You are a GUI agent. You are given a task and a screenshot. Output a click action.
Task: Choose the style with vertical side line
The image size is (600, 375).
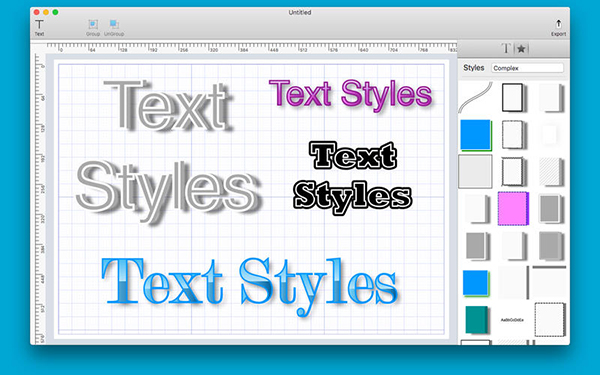click(514, 282)
